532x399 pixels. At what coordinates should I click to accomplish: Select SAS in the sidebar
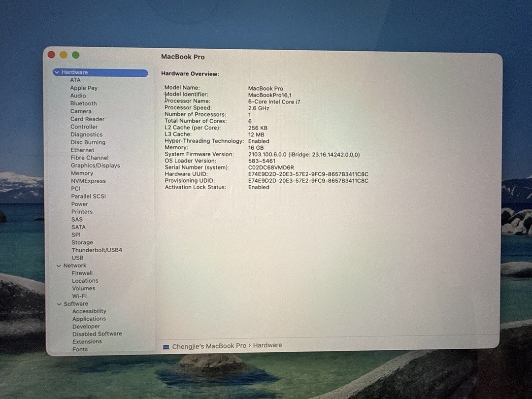77,220
